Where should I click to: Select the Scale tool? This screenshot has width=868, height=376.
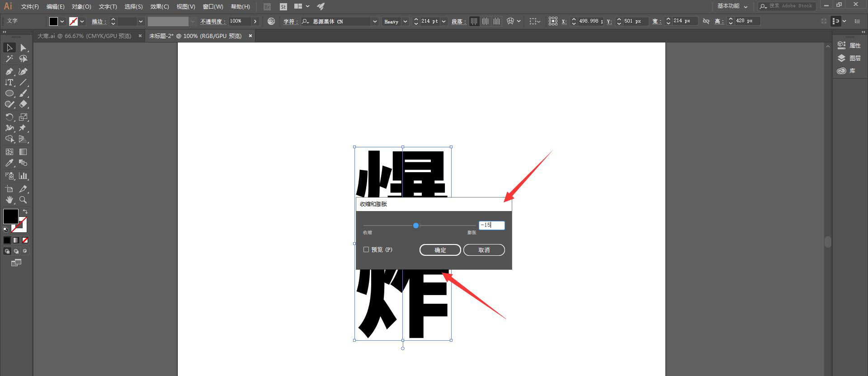click(x=24, y=117)
